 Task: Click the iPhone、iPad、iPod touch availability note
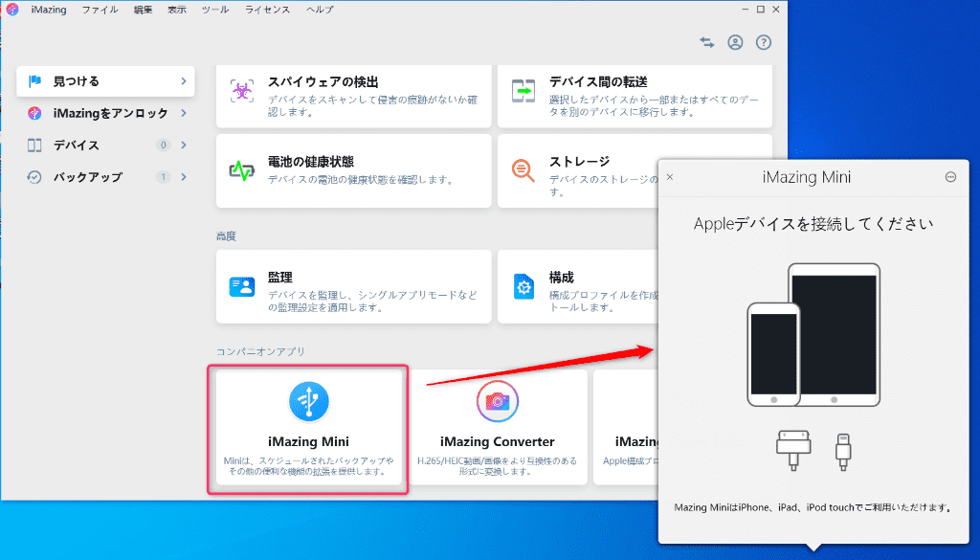click(813, 507)
